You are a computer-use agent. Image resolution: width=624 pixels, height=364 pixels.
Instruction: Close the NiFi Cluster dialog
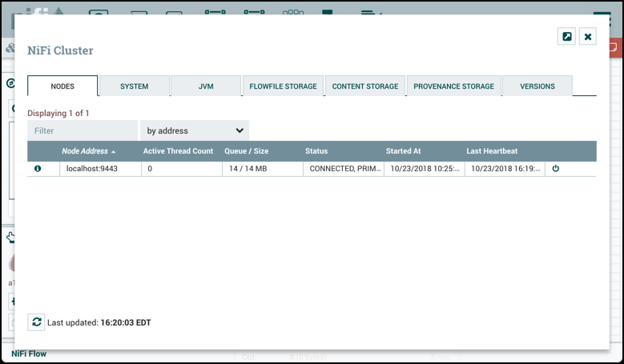click(588, 37)
